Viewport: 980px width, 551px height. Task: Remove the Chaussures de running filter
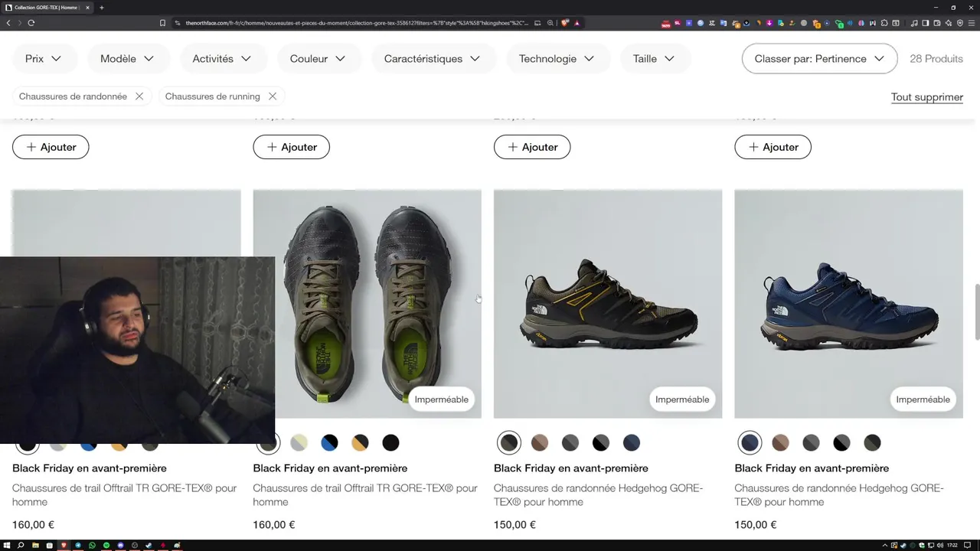(272, 96)
